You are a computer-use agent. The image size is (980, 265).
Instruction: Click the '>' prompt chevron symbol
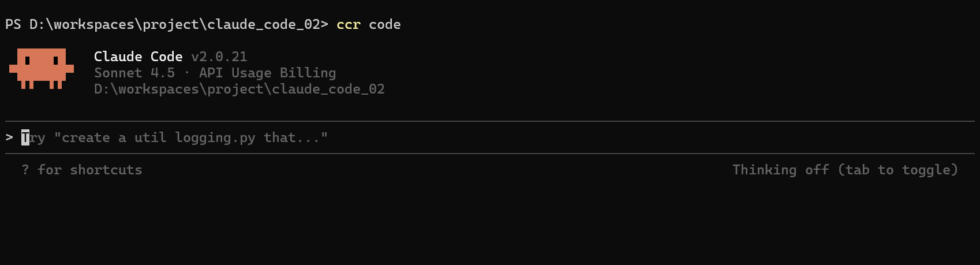click(9, 138)
